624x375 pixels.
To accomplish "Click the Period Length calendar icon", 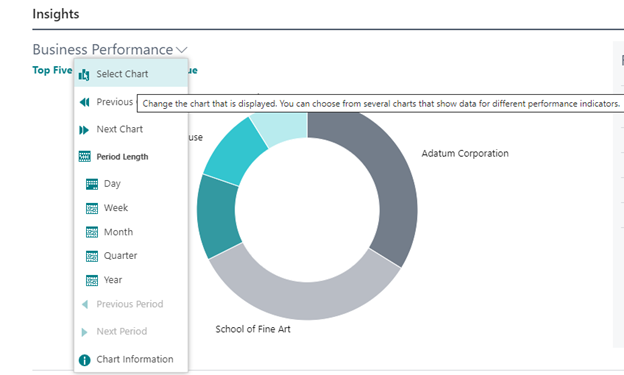I will coord(84,156).
